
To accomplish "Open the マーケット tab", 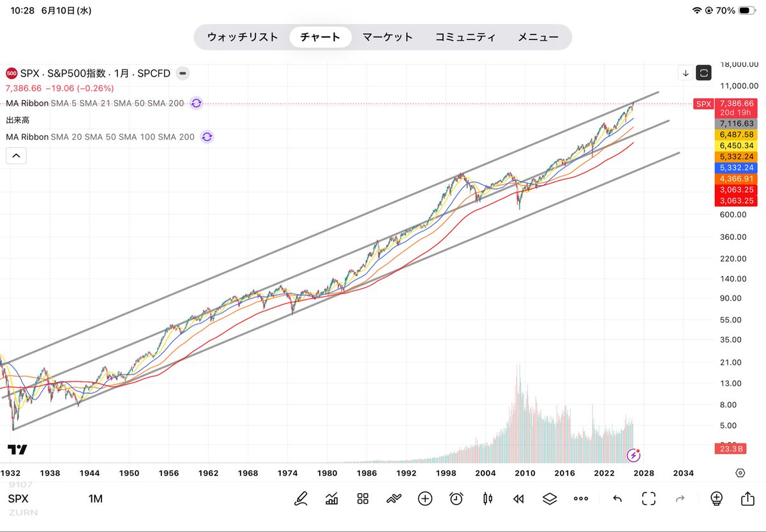I will (388, 37).
